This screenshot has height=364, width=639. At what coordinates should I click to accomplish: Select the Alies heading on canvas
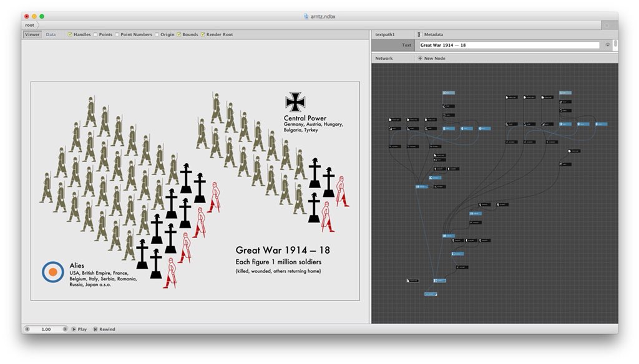[77, 266]
